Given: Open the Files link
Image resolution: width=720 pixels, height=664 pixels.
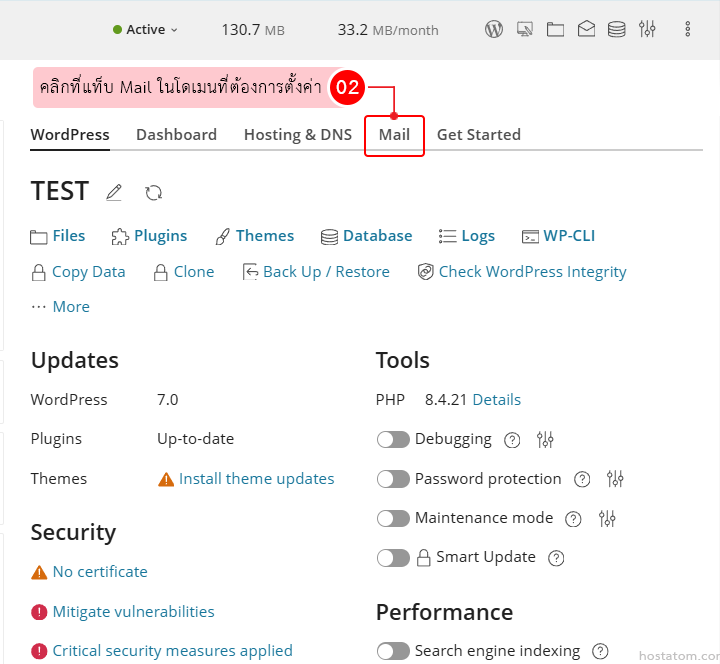Looking at the screenshot, I should click(58, 236).
